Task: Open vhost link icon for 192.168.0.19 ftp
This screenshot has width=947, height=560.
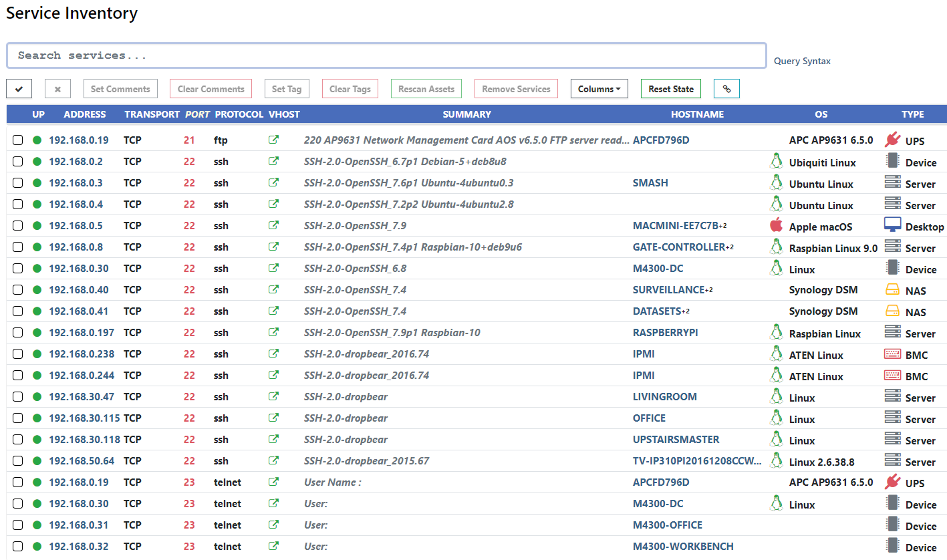Action: 273,140
